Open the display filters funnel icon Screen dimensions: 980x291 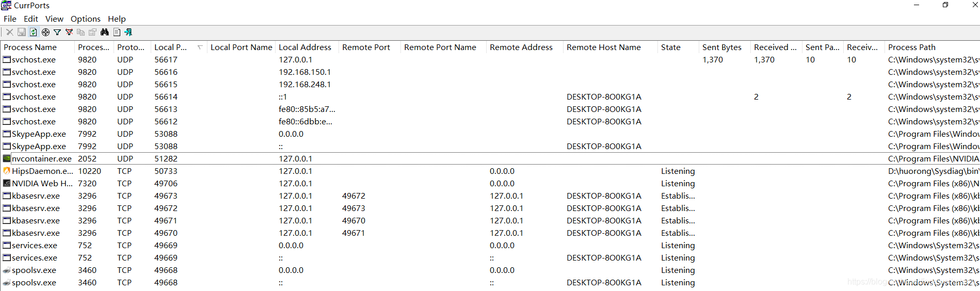tap(57, 32)
